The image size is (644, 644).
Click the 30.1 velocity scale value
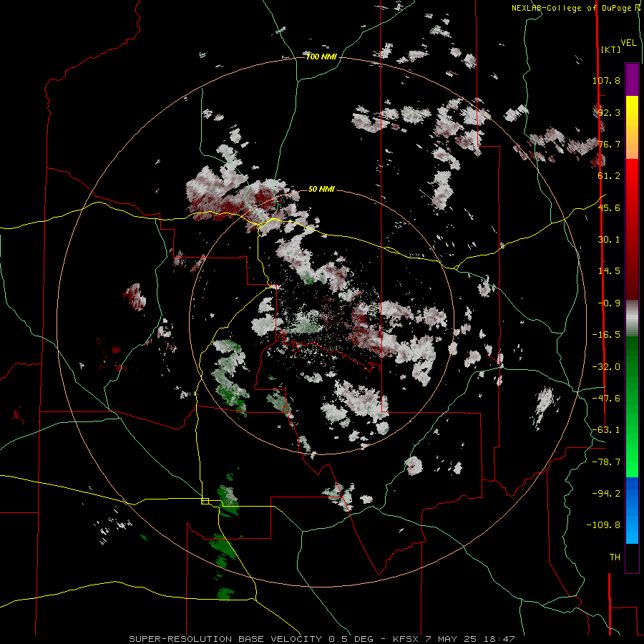(609, 240)
